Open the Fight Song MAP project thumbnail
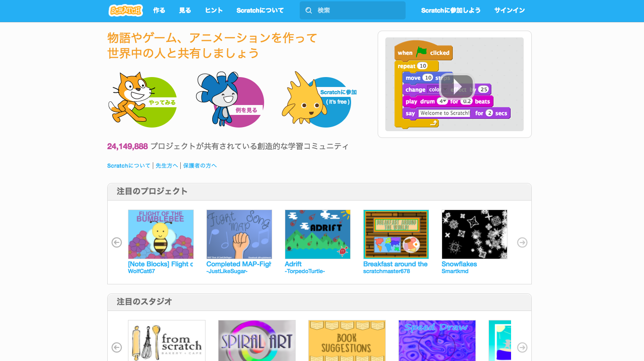 pos(239,234)
